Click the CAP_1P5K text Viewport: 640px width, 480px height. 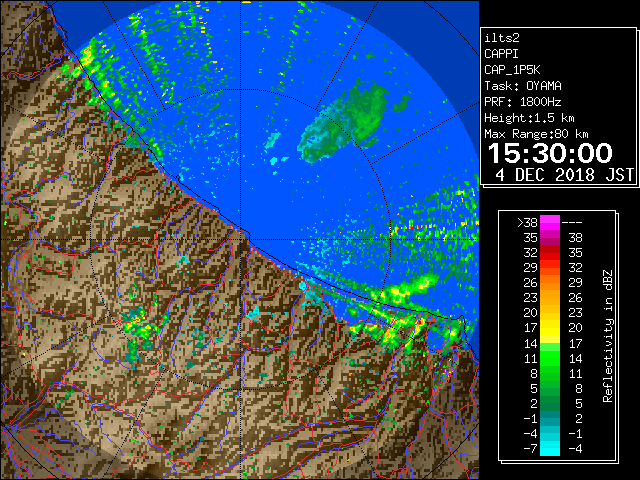point(512,70)
